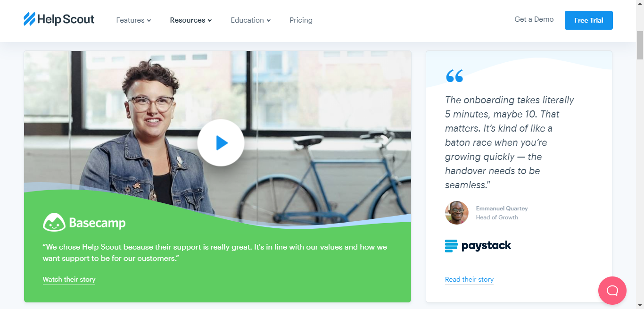Select Resources in the top navigation
This screenshot has height=309, width=644.
(188, 20)
